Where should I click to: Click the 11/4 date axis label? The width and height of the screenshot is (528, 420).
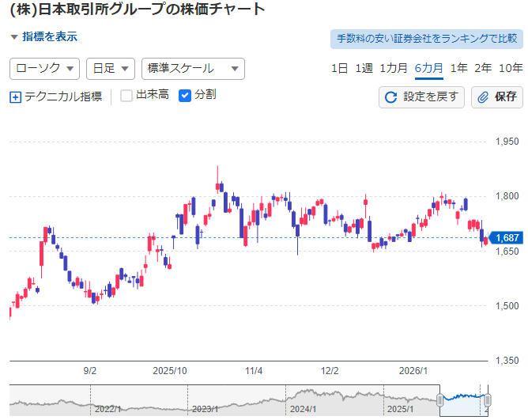pyautogui.click(x=254, y=371)
